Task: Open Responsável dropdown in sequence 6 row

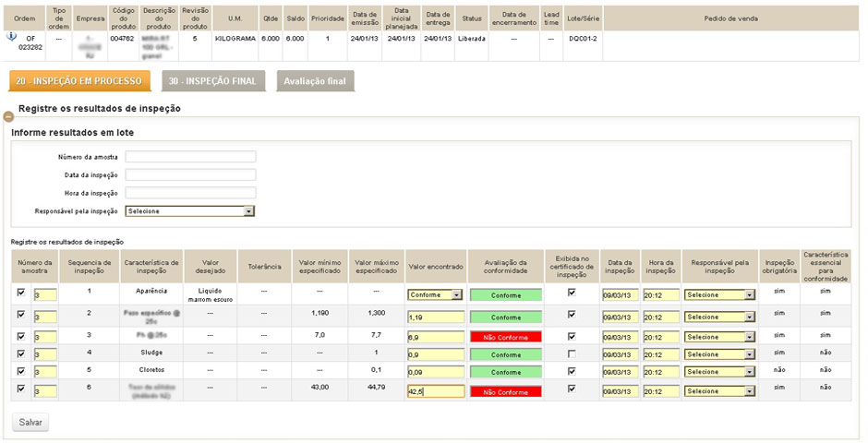Action: 719,391
